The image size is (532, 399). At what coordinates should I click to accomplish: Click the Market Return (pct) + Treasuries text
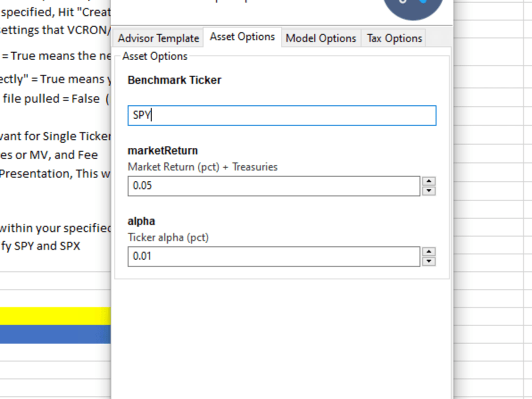click(203, 167)
